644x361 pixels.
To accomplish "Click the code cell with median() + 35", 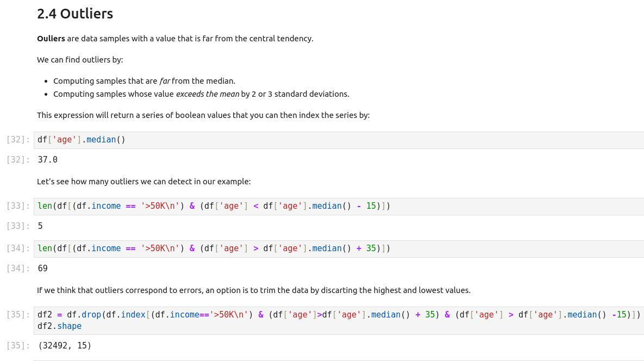I will tap(214, 248).
